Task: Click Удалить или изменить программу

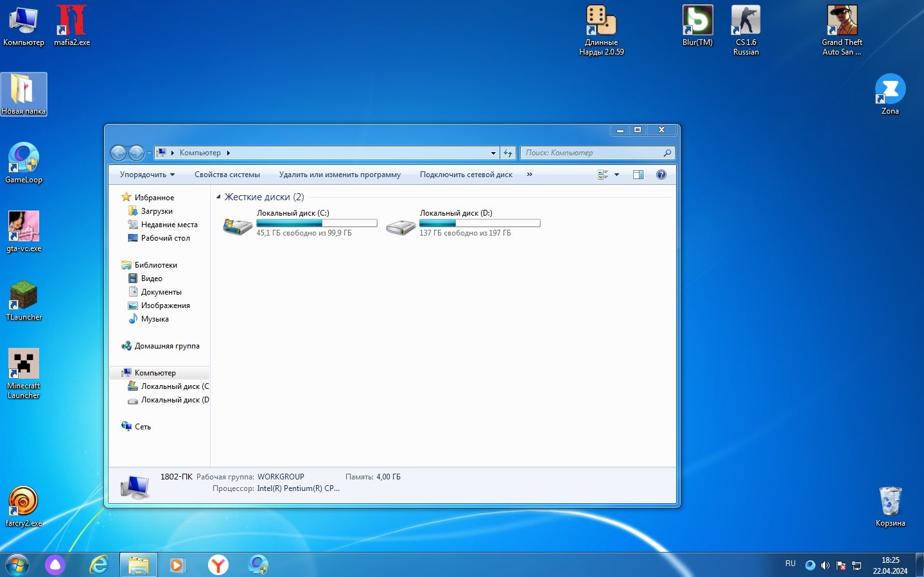Action: coord(340,175)
